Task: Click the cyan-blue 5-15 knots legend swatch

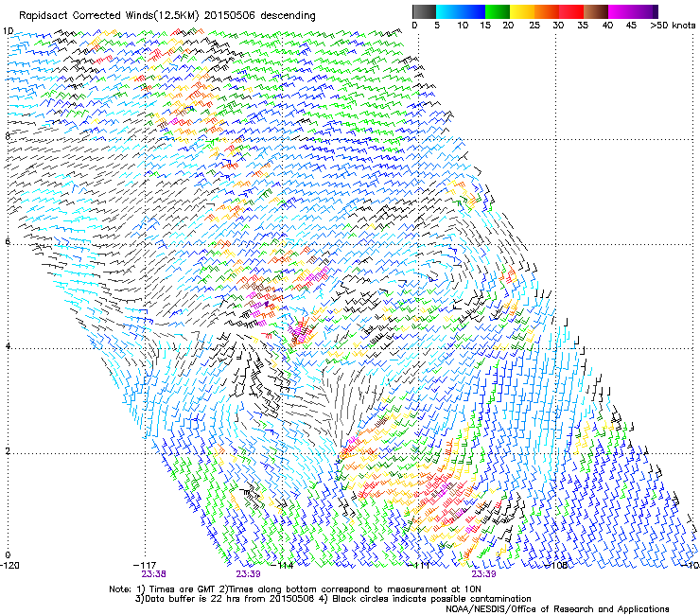Action: (461, 11)
